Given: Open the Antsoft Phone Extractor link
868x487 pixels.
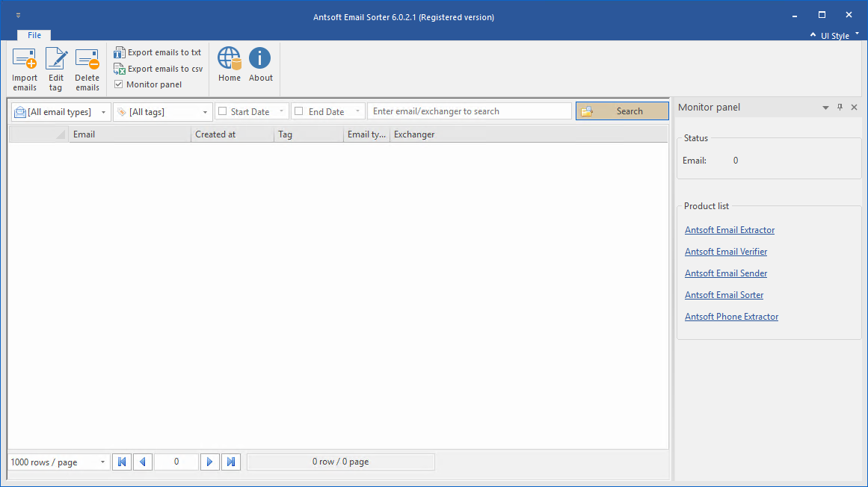Looking at the screenshot, I should pyautogui.click(x=731, y=316).
